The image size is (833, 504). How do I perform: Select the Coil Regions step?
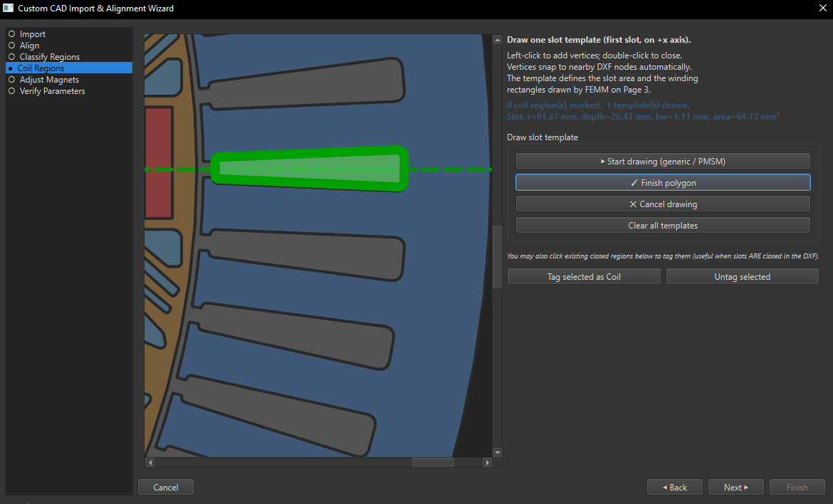pos(69,68)
